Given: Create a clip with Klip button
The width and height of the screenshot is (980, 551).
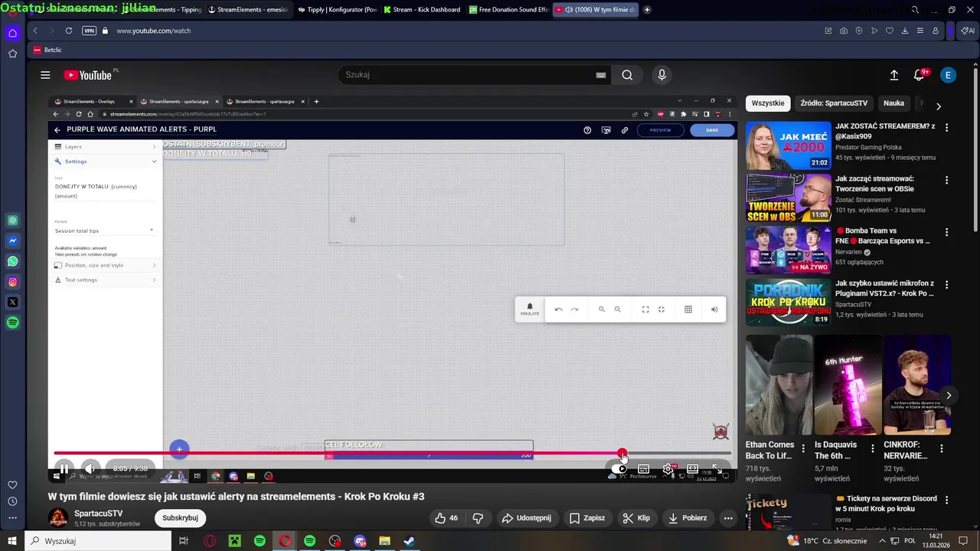Looking at the screenshot, I should (x=636, y=518).
